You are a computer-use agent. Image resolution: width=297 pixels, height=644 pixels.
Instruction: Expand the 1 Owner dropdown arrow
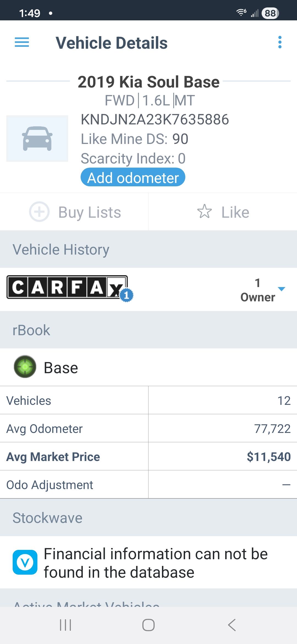click(x=282, y=289)
